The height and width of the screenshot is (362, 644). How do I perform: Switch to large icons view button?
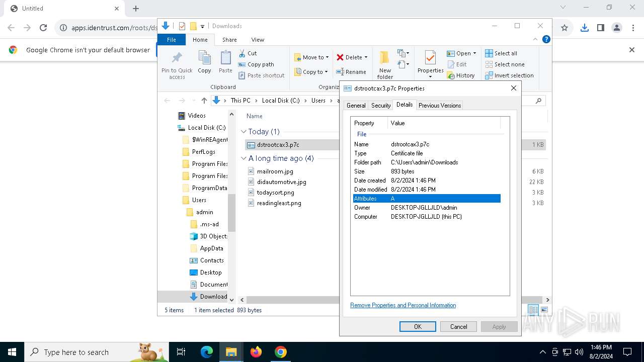click(544, 310)
